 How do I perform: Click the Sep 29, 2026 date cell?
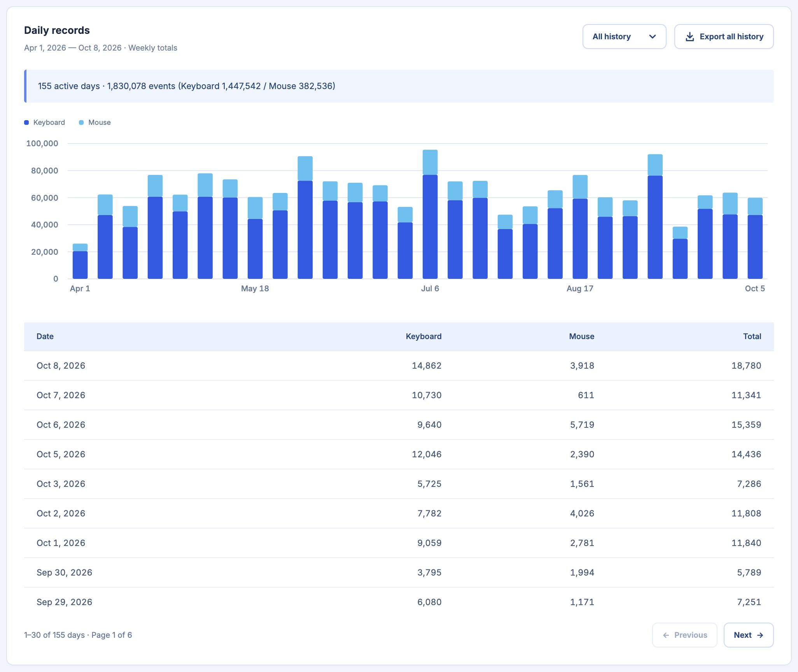click(x=65, y=602)
